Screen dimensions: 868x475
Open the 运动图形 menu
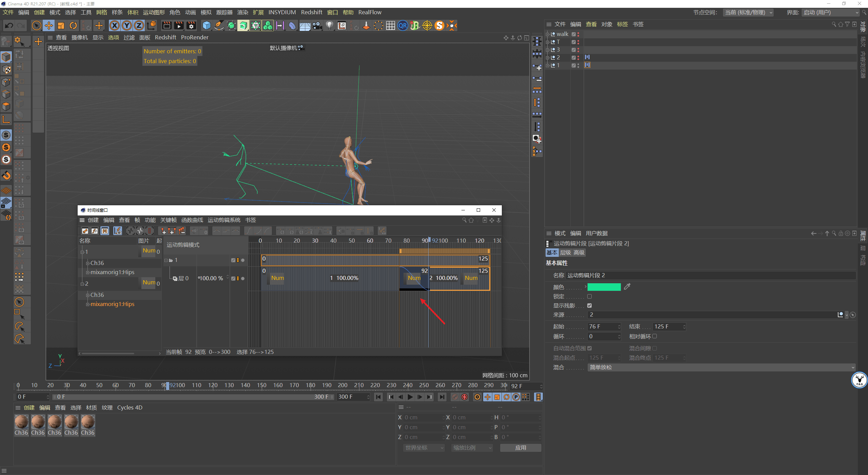click(154, 13)
